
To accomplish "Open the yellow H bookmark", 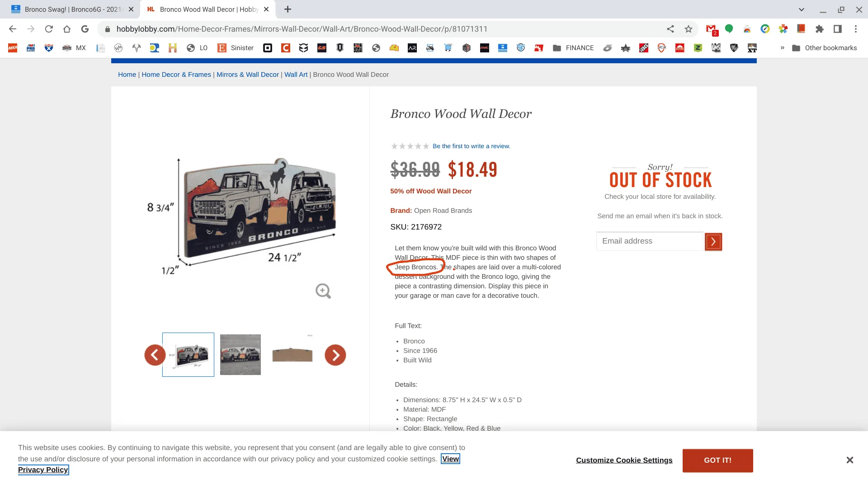I will [172, 48].
